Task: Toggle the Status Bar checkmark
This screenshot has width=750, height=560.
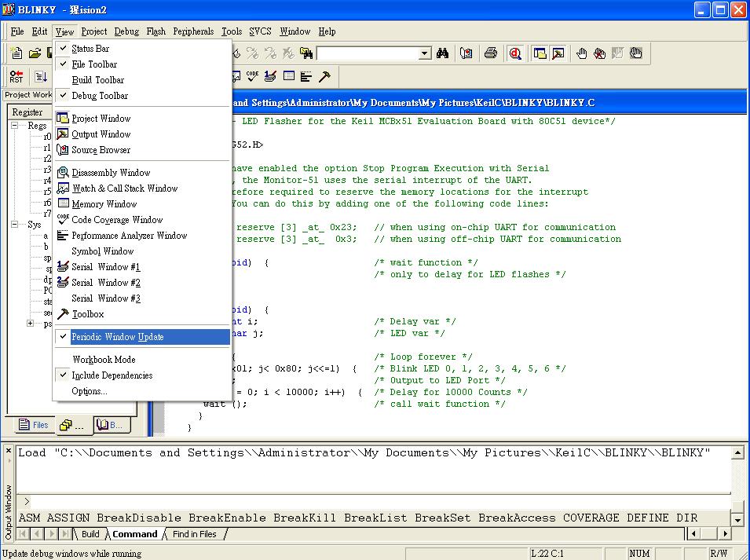Action: 90,49
